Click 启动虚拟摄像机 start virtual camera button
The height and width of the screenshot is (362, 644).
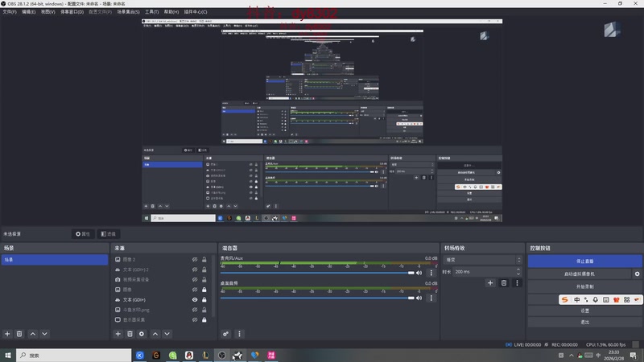point(580,274)
